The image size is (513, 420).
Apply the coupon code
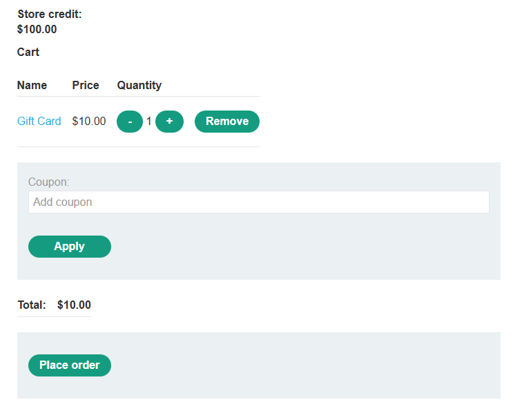69,247
